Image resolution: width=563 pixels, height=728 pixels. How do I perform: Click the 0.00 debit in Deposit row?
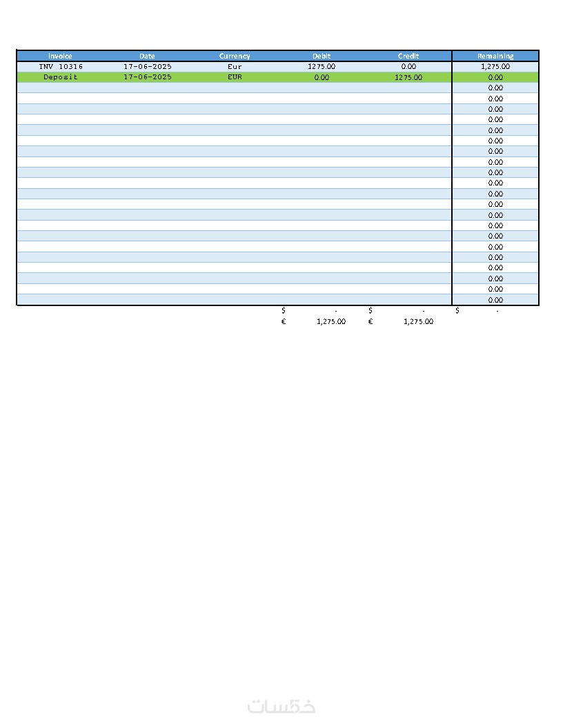[x=322, y=77]
